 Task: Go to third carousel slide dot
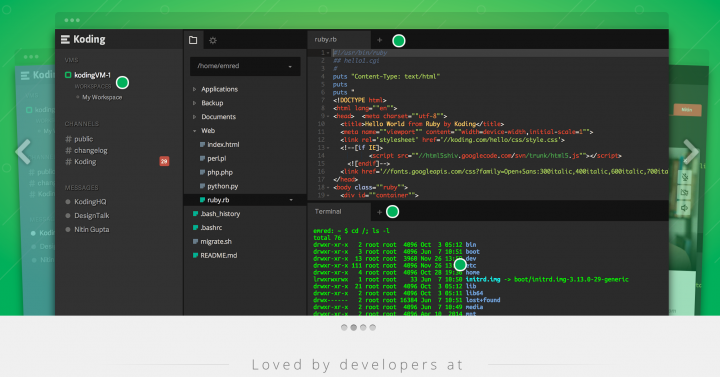pyautogui.click(x=363, y=327)
